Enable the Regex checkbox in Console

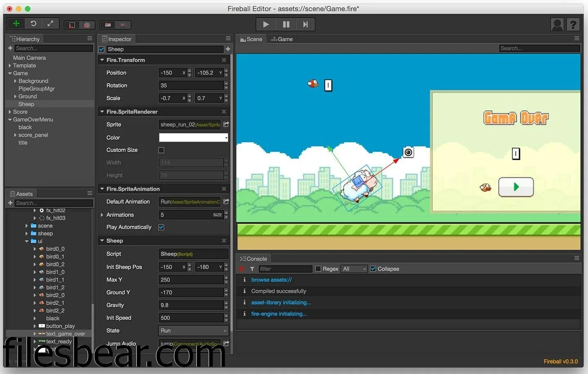[318, 269]
